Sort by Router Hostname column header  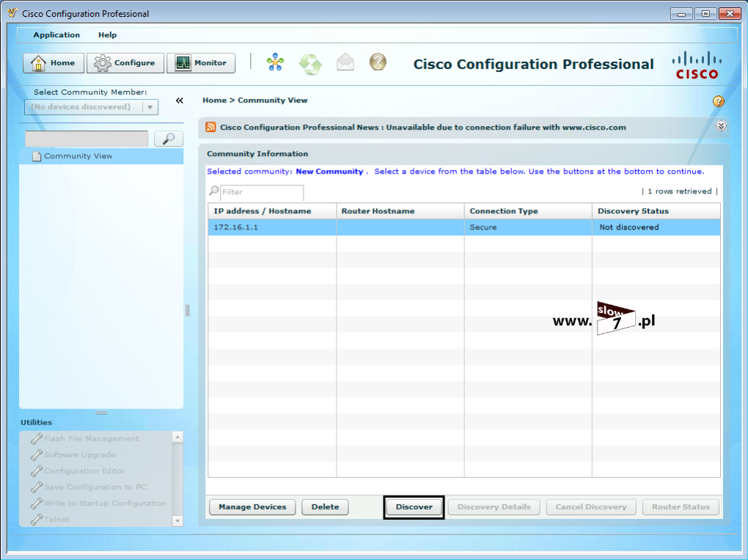coord(400,211)
